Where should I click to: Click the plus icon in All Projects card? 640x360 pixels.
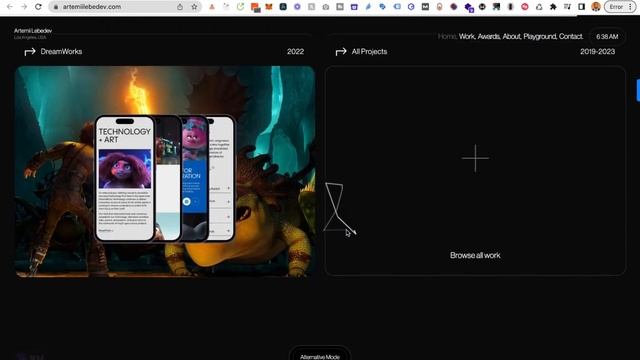click(475, 158)
